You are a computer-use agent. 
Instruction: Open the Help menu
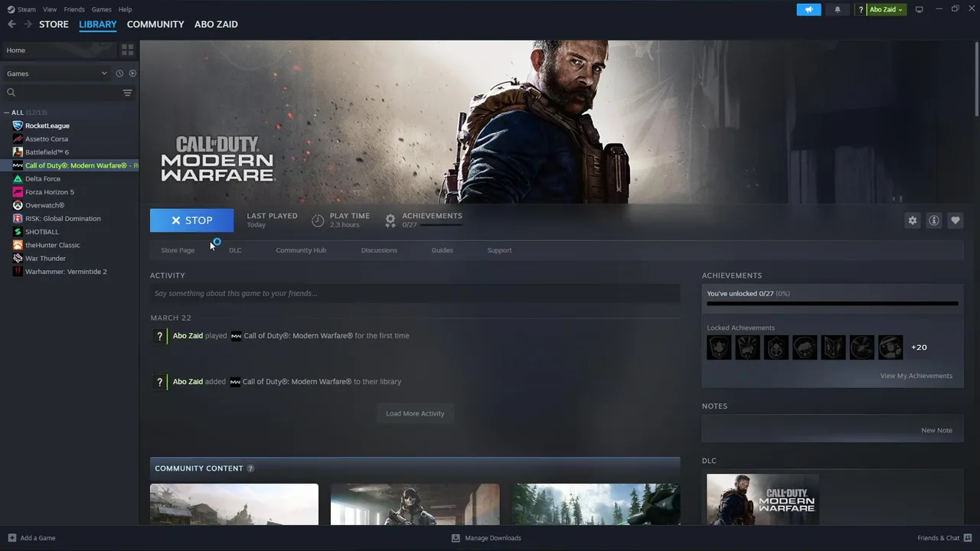(125, 9)
